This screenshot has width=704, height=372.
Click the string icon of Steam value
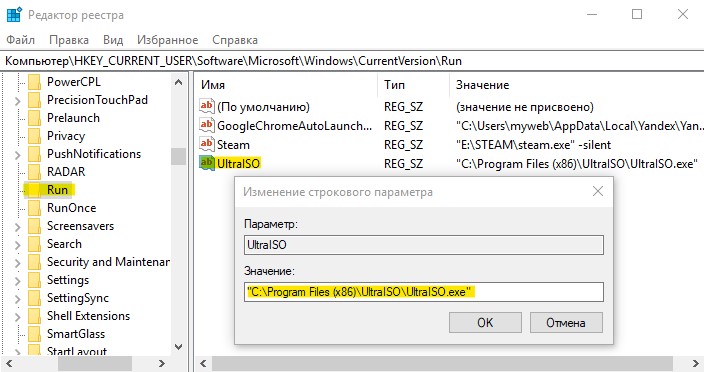point(207,144)
